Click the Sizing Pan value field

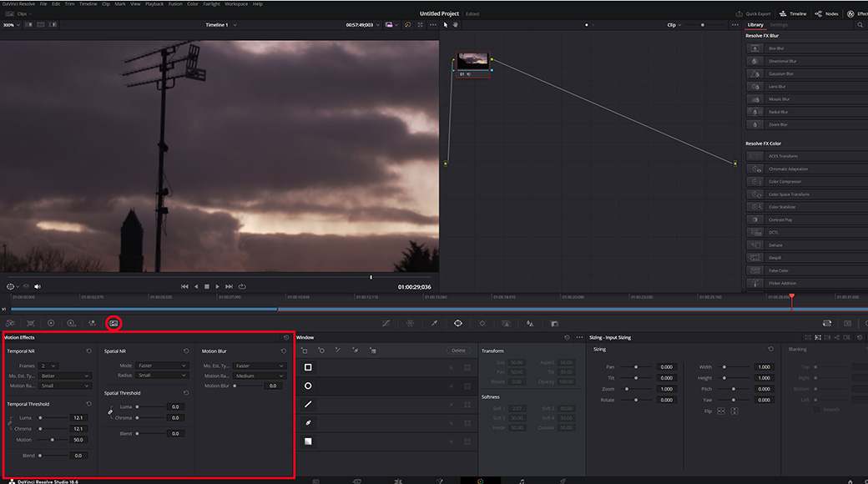point(667,367)
